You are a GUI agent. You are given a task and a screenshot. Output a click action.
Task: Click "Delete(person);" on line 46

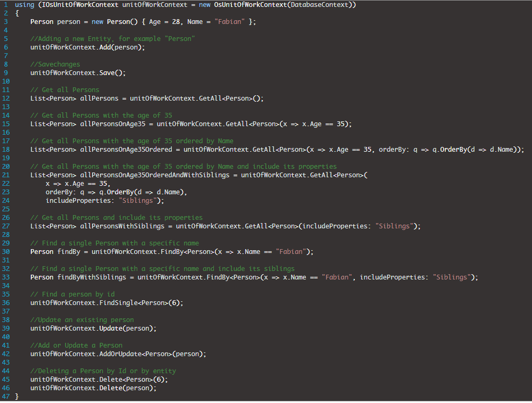pyautogui.click(x=128, y=388)
